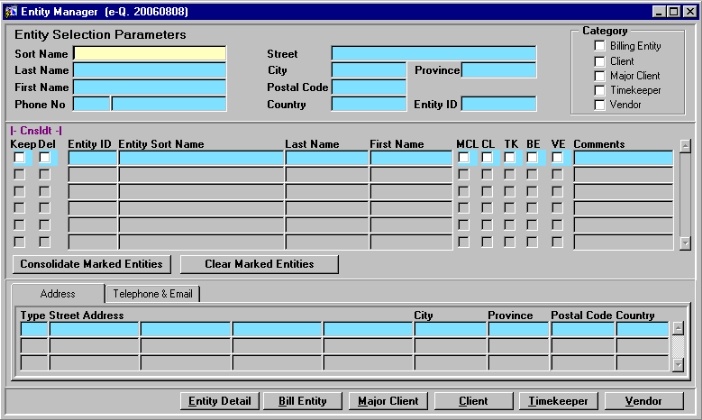The height and width of the screenshot is (420, 702).
Task: Mark the Del checkbox in first row
Action: (x=45, y=157)
